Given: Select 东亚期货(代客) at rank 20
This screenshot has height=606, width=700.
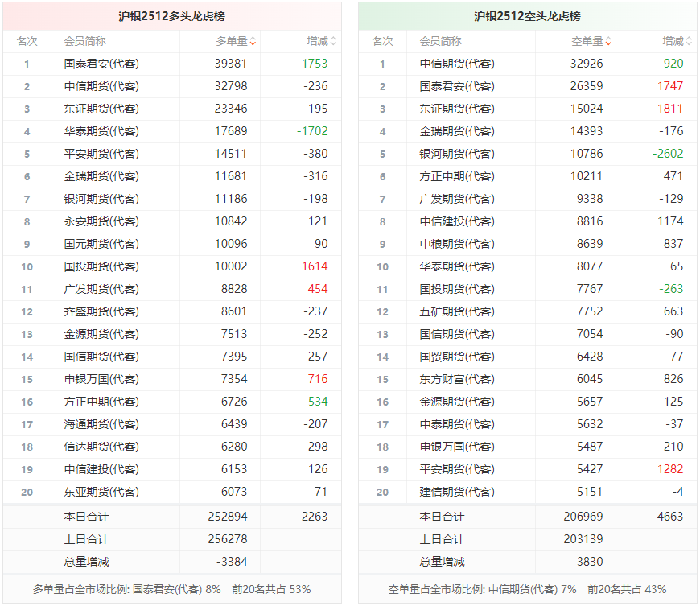Looking at the screenshot, I should (101, 492).
